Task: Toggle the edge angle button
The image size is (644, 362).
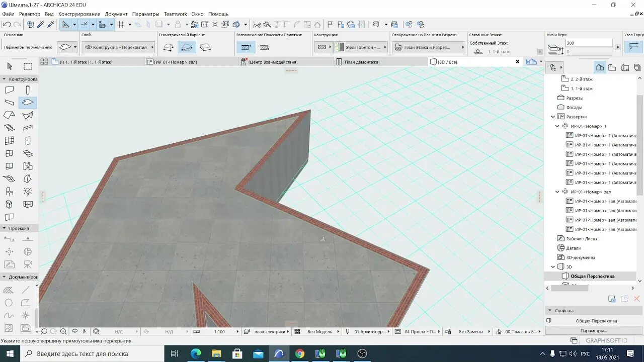Action: point(633,47)
